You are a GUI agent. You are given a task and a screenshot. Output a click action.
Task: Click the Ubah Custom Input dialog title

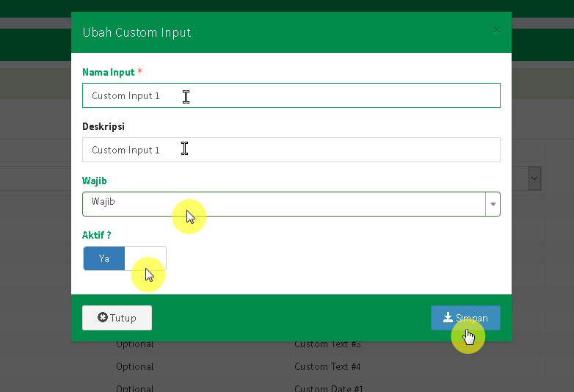(137, 32)
